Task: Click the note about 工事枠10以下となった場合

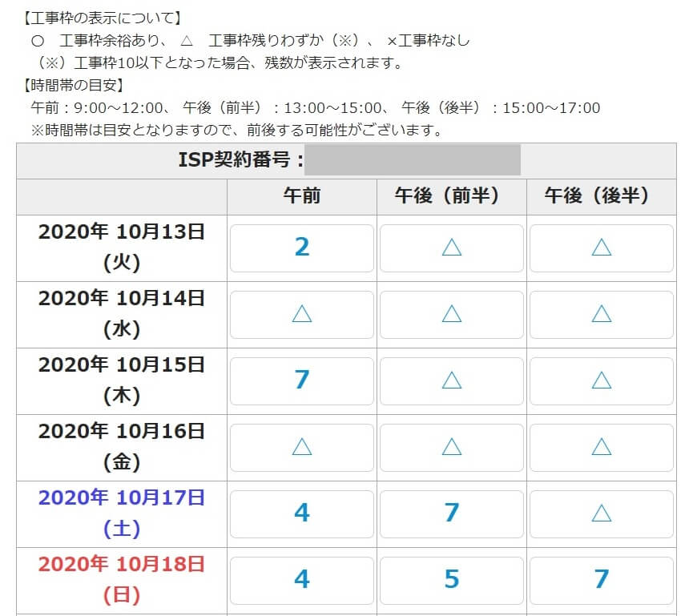Action: (x=220, y=62)
